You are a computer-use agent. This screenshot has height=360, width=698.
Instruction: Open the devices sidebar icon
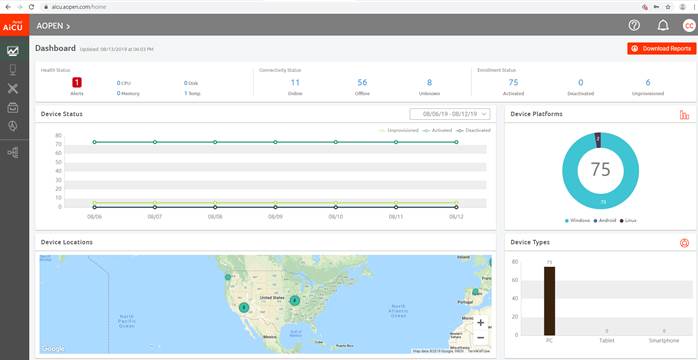click(13, 70)
